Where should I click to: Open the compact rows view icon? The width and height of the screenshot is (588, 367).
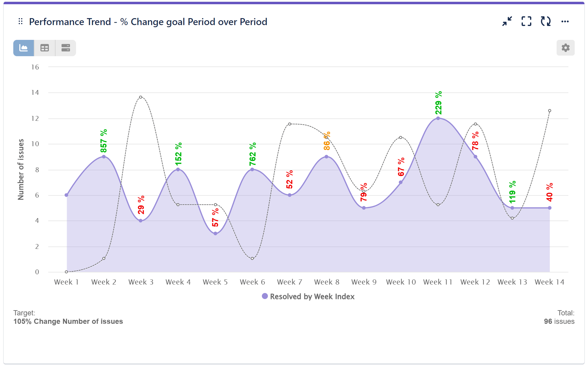65,48
